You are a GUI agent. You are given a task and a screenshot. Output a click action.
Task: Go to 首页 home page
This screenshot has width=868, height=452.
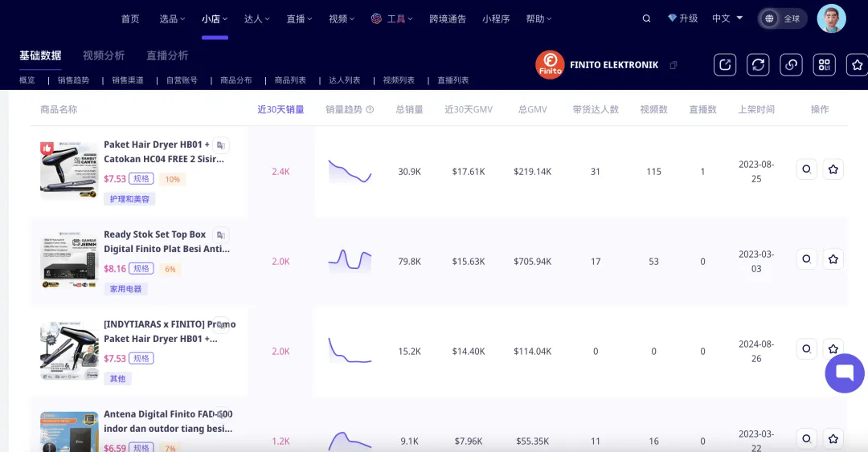coord(130,18)
